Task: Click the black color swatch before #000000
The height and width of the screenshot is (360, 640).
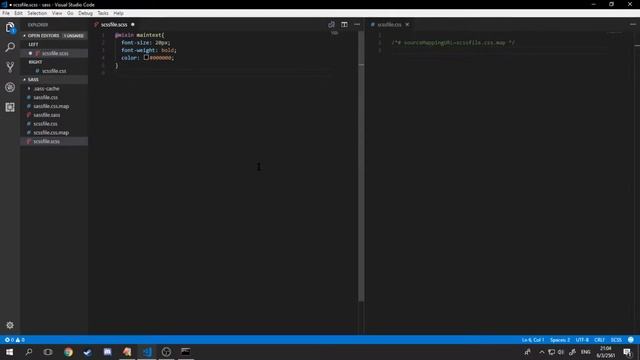Action: click(x=146, y=58)
